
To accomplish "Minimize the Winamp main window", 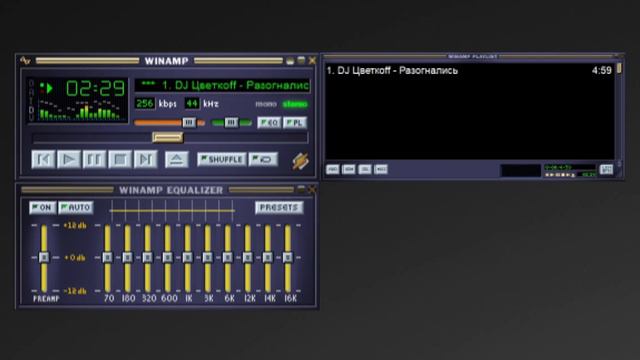I will tap(290, 61).
